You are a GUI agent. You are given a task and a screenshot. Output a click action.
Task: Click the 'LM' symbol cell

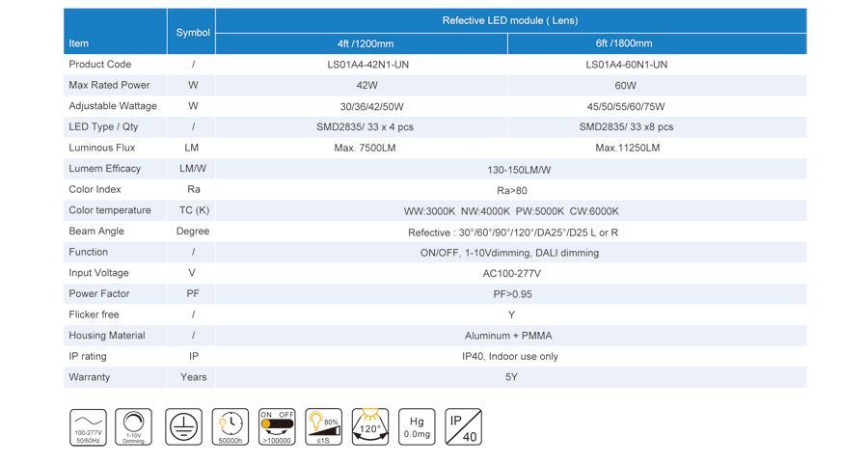click(x=192, y=148)
